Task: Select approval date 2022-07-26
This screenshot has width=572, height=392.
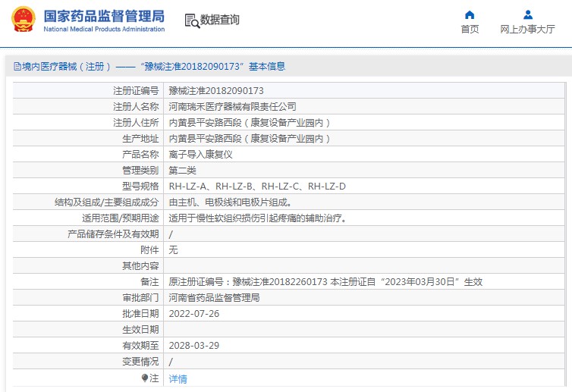Action: tap(194, 314)
